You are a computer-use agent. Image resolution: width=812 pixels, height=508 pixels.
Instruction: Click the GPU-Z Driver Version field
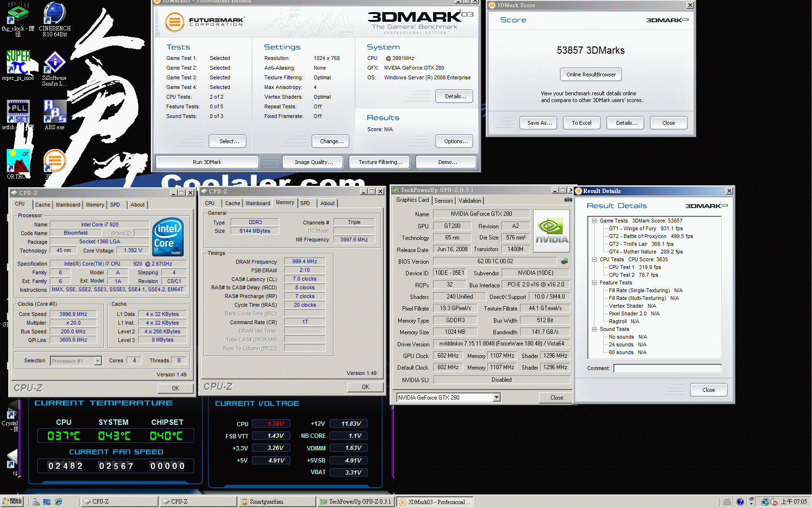[501, 344]
